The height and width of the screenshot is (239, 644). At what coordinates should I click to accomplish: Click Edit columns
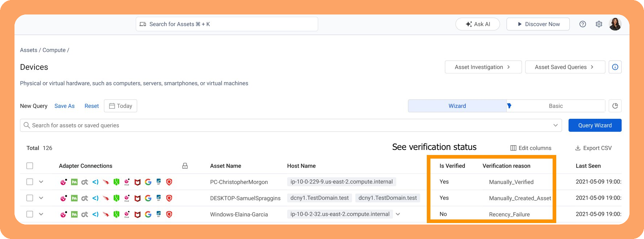pyautogui.click(x=531, y=148)
